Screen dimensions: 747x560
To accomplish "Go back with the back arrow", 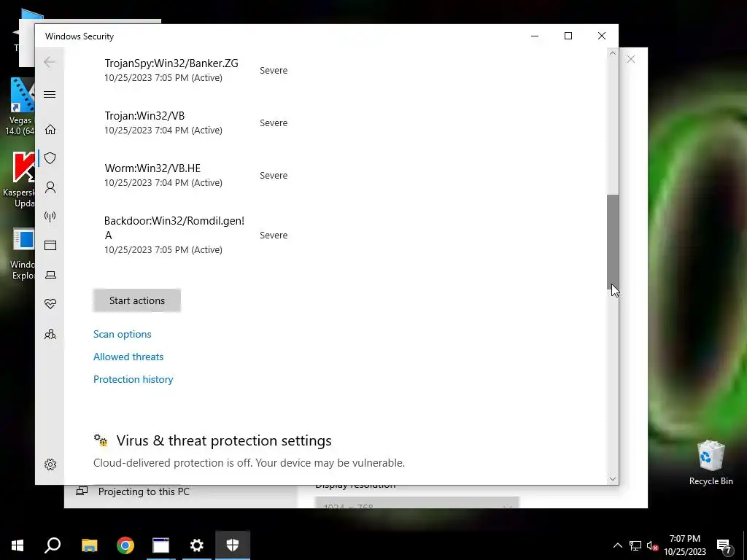I will tap(50, 62).
